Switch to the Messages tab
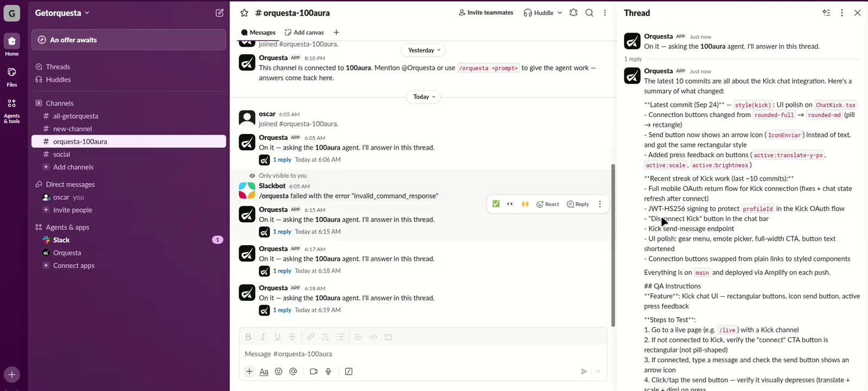The width and height of the screenshot is (868, 391). point(258,33)
